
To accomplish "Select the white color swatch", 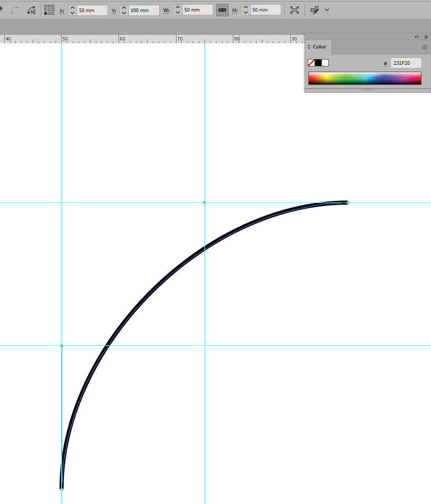I will [325, 63].
